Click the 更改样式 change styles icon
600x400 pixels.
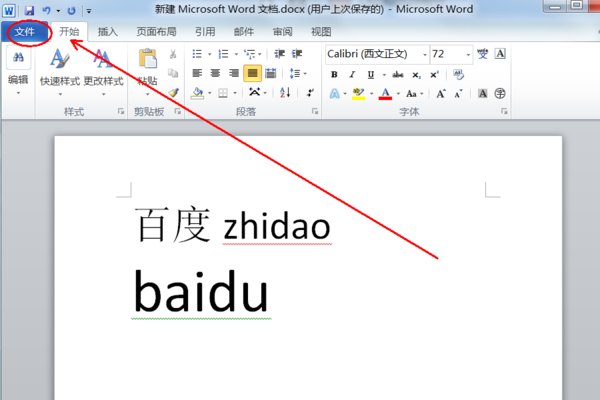click(103, 59)
